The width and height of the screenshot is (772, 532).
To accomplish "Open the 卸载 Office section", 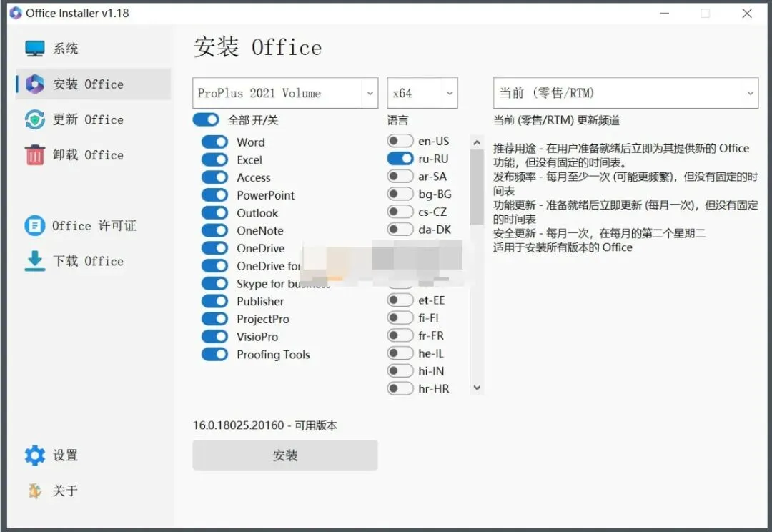I will pyautogui.click(x=94, y=155).
